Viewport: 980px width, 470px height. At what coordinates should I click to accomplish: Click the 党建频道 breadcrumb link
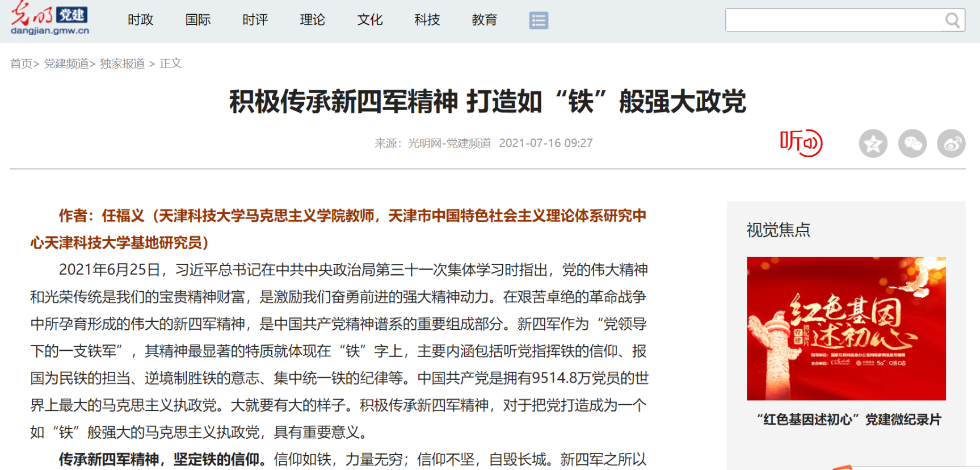click(66, 64)
